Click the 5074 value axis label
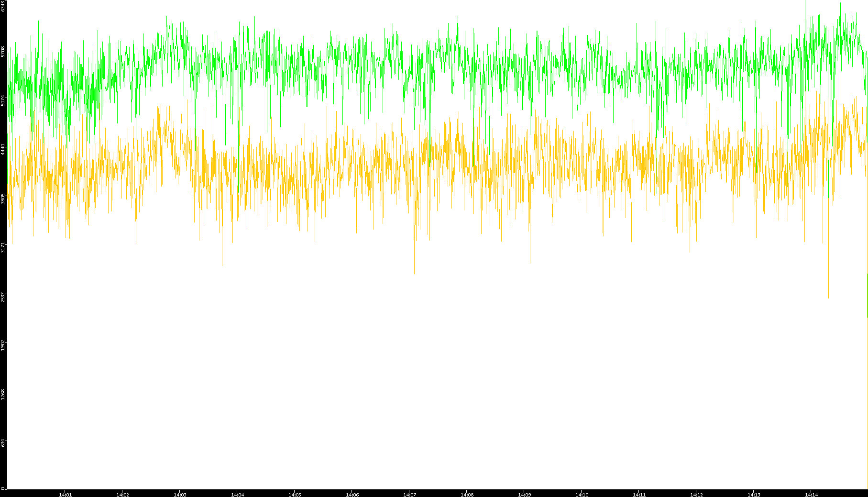 [3, 100]
